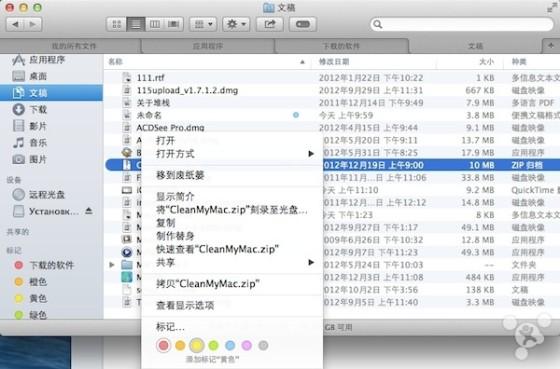Open the arrange items dropdown
This screenshot has height=369, width=560.
click(x=203, y=24)
